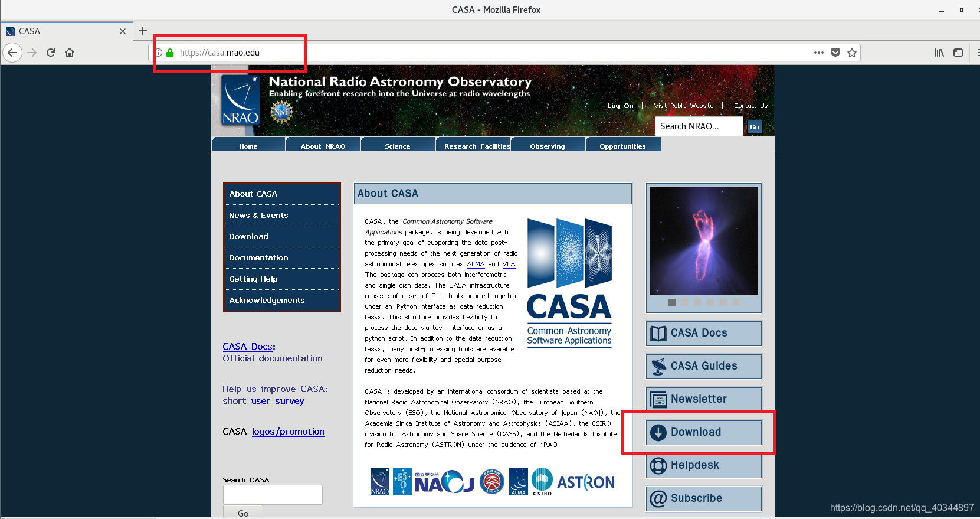980x519 pixels.
Task: Click the CSIRO partner logo
Action: [x=542, y=482]
